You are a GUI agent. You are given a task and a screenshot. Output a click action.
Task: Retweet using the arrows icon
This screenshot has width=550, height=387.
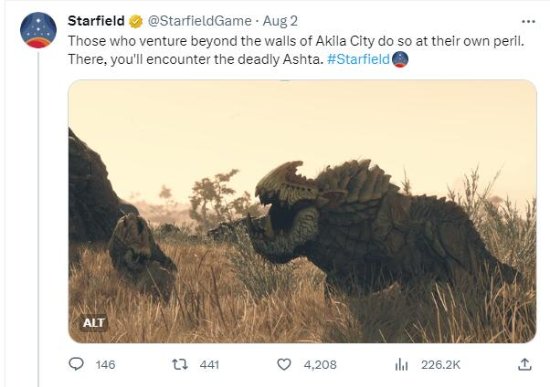(x=180, y=365)
